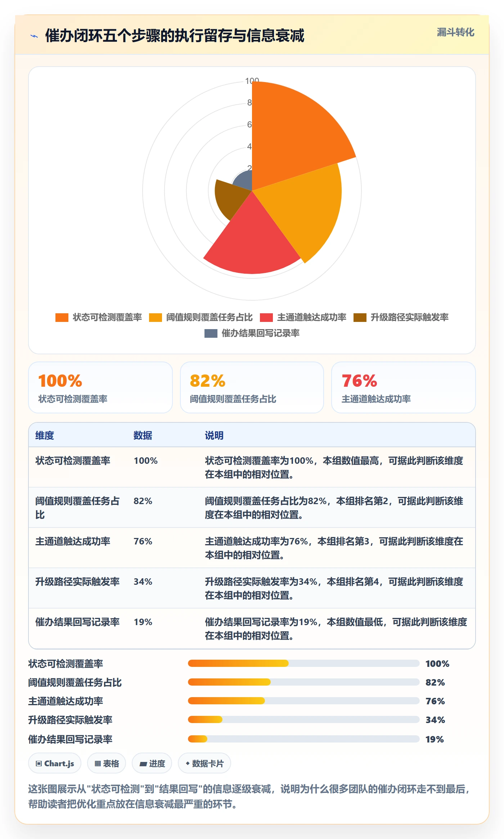
Task: Select the 82% cell in the table
Action: point(143,501)
